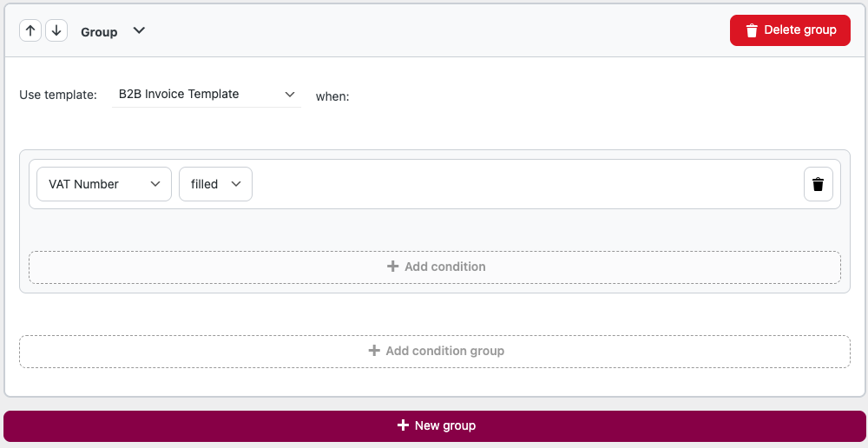Open the filled operator dropdown

[215, 184]
